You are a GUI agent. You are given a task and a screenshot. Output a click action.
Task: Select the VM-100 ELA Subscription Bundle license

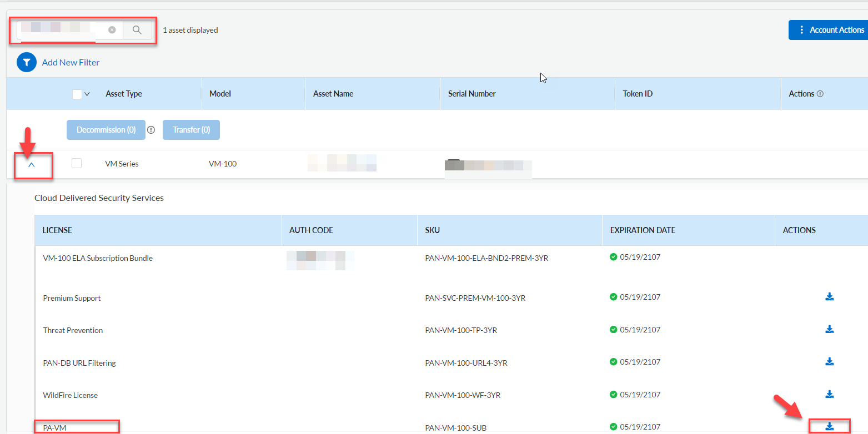tap(98, 258)
